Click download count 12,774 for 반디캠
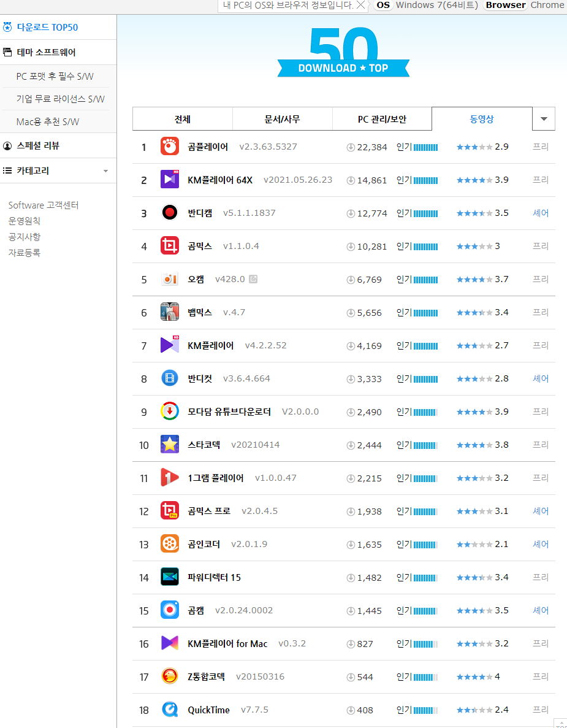Image resolution: width=567 pixels, height=728 pixels. click(371, 213)
